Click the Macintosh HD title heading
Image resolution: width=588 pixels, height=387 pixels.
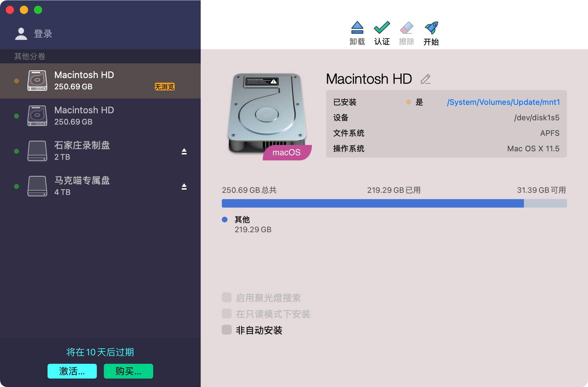(x=369, y=79)
